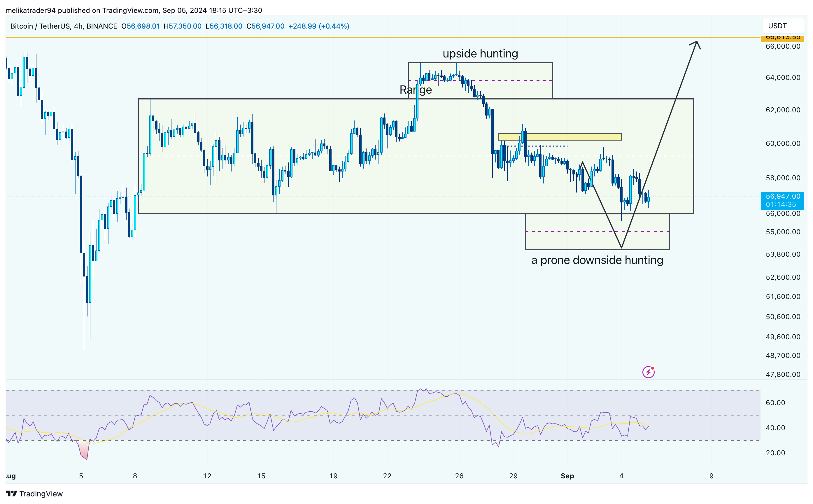Click the date 9 on time axis
This screenshot has height=504, width=813.
[711, 476]
